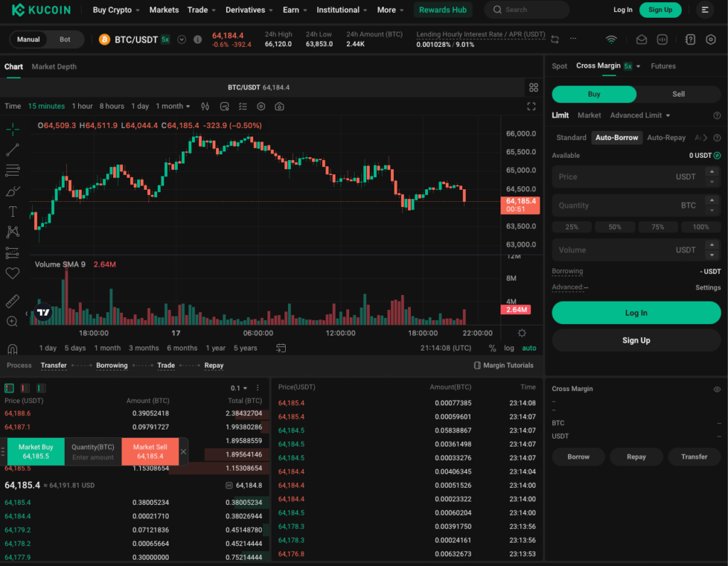Pick the brush drawing tool
Viewport: 728px width, 566px height.
point(13,190)
